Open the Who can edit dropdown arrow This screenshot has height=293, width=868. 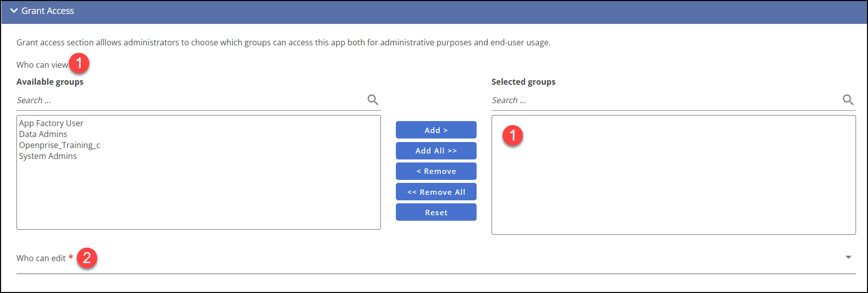[x=848, y=258]
